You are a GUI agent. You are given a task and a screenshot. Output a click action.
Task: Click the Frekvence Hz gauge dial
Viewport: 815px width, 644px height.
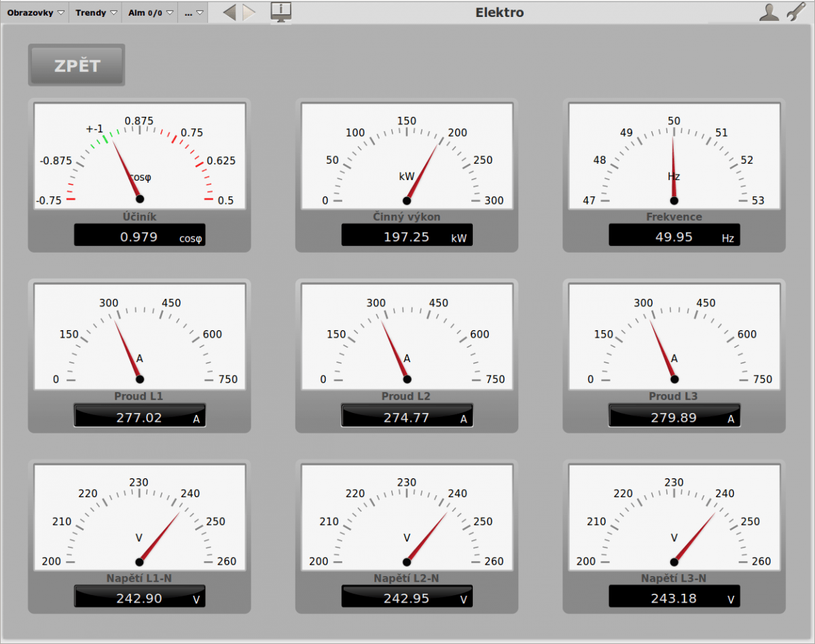tap(674, 156)
